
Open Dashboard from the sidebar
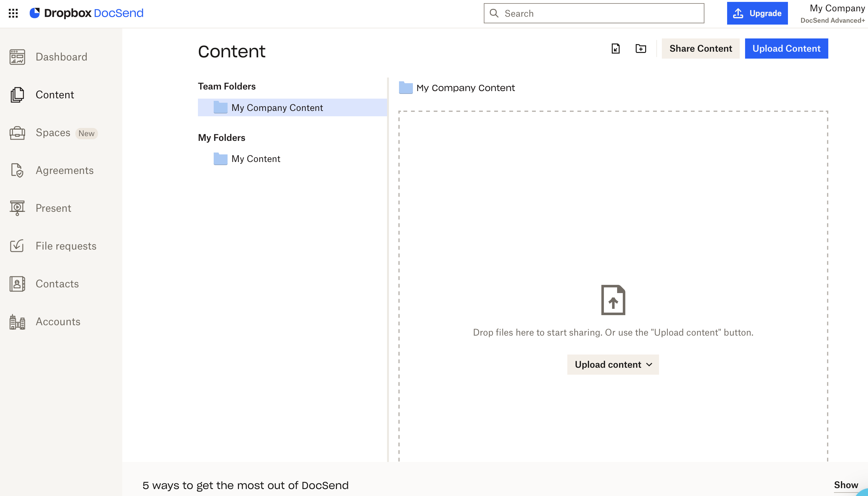pos(61,57)
